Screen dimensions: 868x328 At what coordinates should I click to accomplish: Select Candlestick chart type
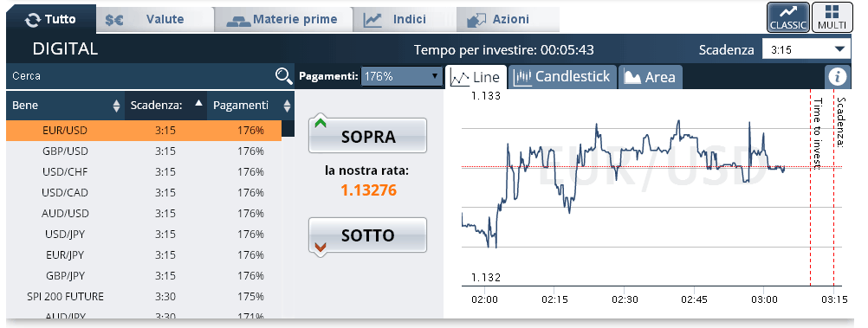tap(562, 77)
